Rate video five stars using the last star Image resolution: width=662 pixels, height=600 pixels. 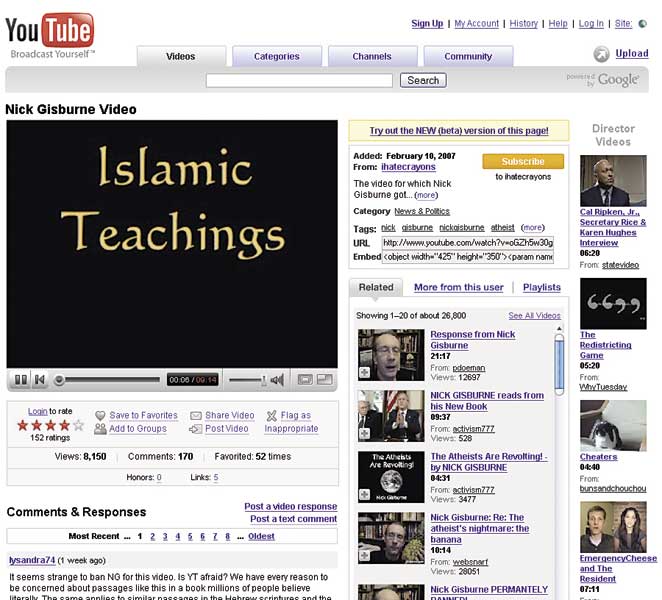tap(79, 425)
